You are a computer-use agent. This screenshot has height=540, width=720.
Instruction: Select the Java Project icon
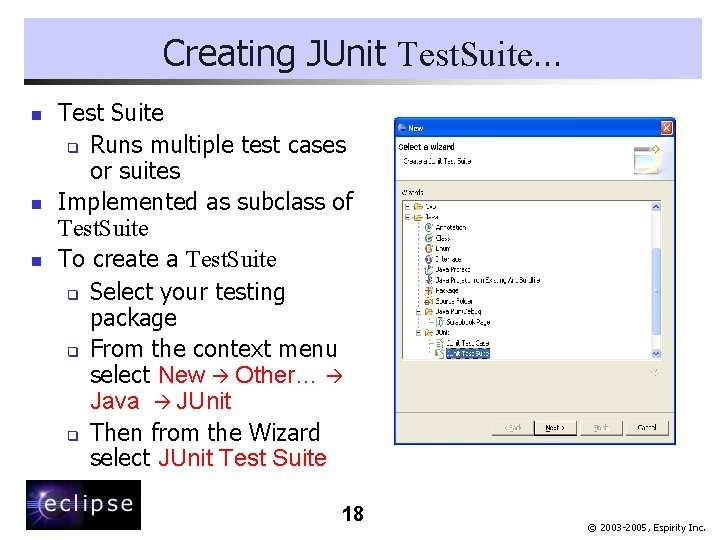click(429, 270)
